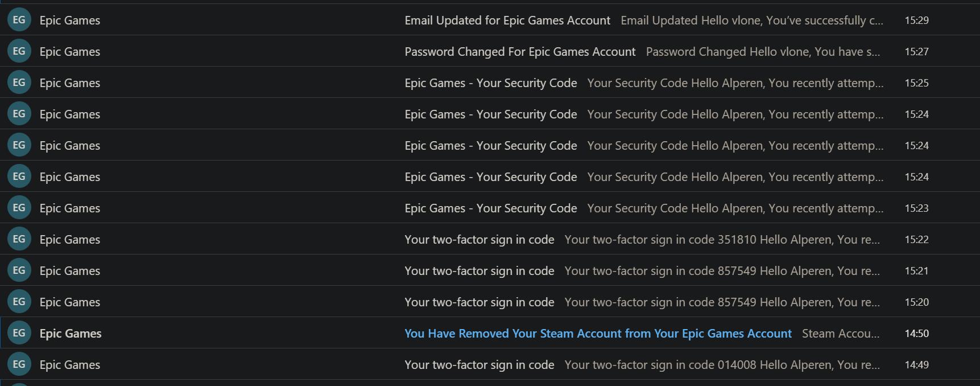Click EG avatar of 14:49 two-factor email
Image resolution: width=980 pixels, height=386 pixels.
[x=19, y=364]
